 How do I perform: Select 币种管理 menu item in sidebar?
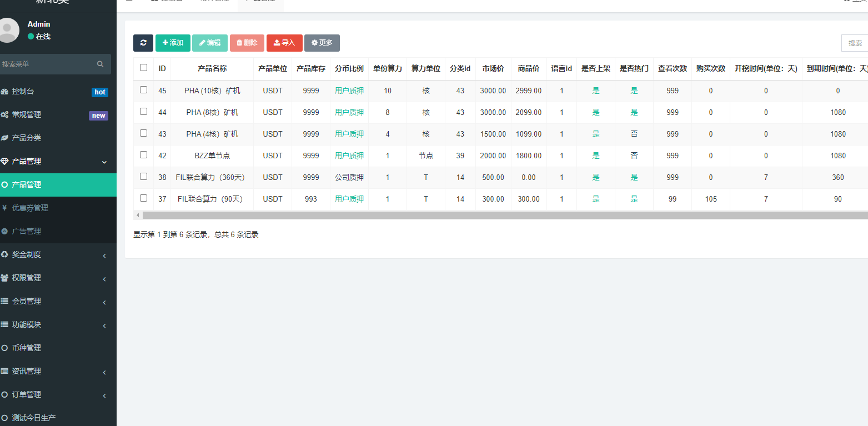tap(27, 348)
